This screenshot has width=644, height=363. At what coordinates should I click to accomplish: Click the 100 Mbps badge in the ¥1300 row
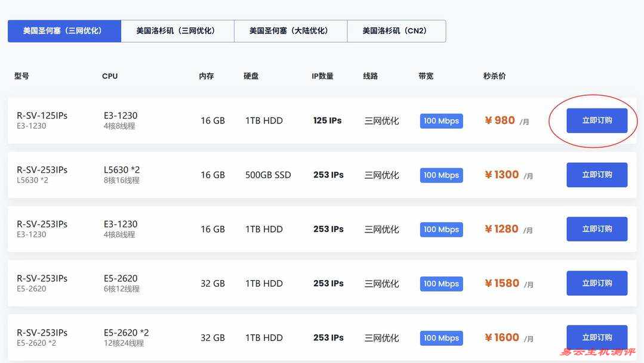(441, 175)
